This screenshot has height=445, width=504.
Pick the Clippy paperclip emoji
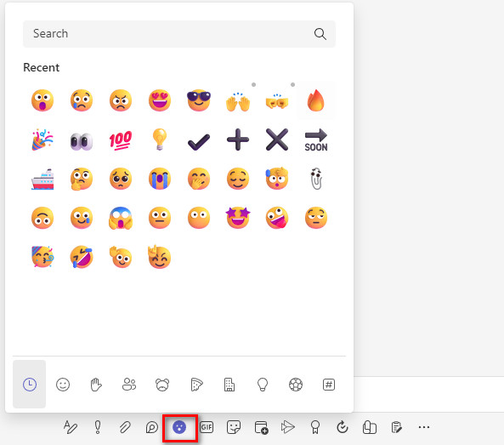tap(316, 179)
